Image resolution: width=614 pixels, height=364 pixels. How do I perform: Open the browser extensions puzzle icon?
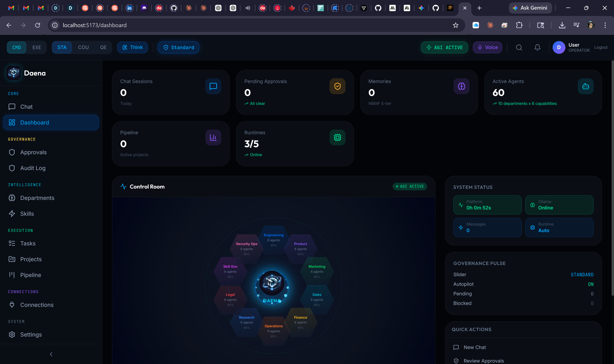(519, 25)
